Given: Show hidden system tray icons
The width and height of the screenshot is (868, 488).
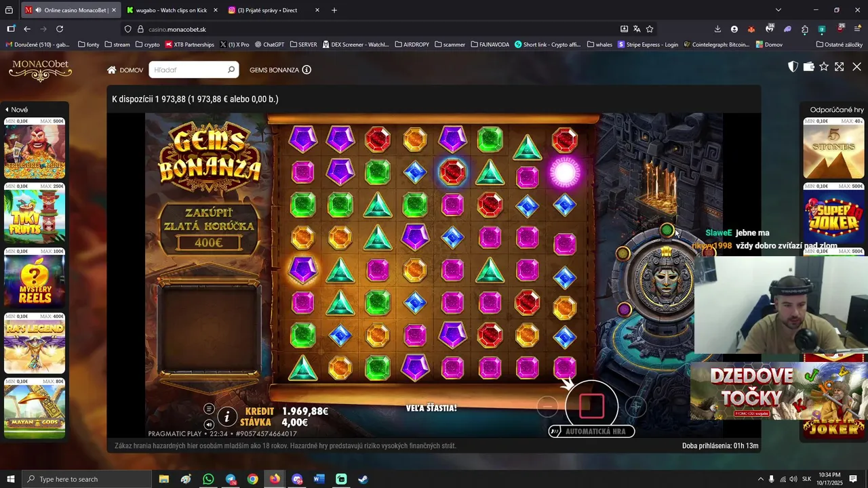Looking at the screenshot, I should pos(760,479).
